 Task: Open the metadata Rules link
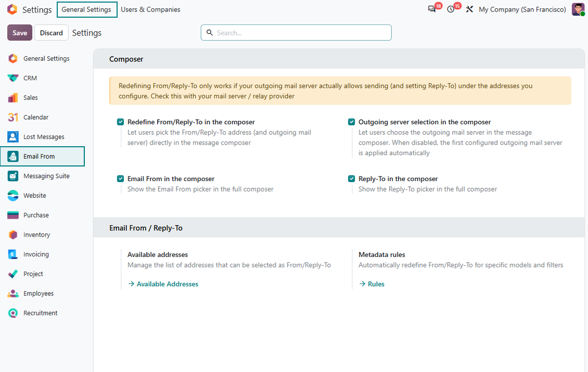(x=372, y=284)
